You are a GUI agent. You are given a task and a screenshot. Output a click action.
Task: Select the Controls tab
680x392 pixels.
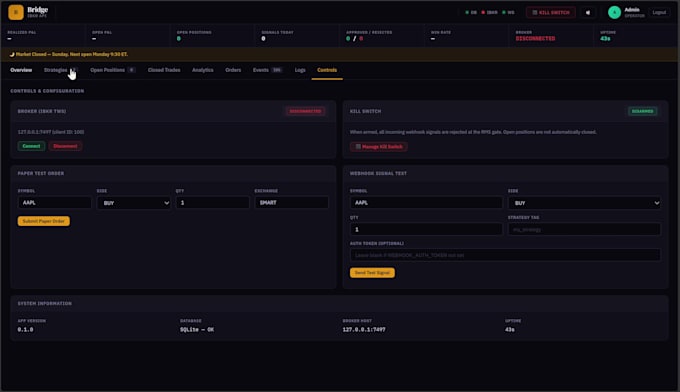pyautogui.click(x=327, y=70)
